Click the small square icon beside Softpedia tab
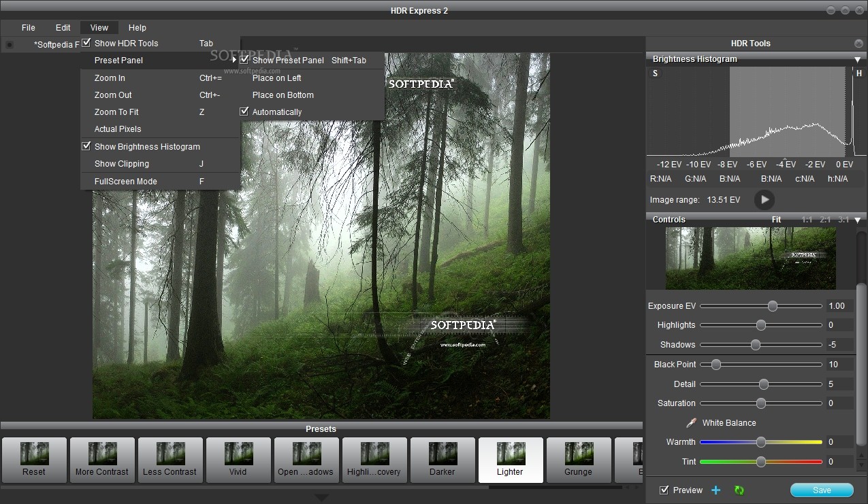868x504 pixels. coord(10,45)
